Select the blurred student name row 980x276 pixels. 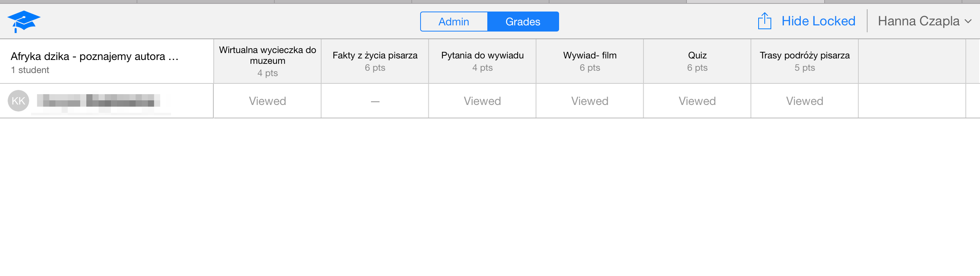coord(99,101)
